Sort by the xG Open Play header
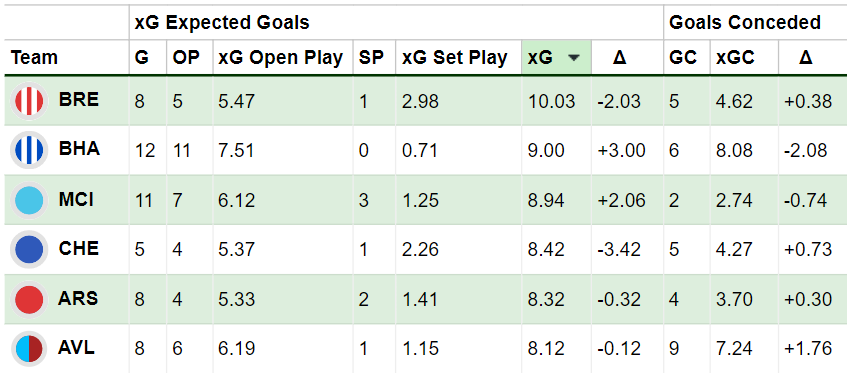Image resolution: width=848 pixels, height=374 pixels. (x=281, y=57)
